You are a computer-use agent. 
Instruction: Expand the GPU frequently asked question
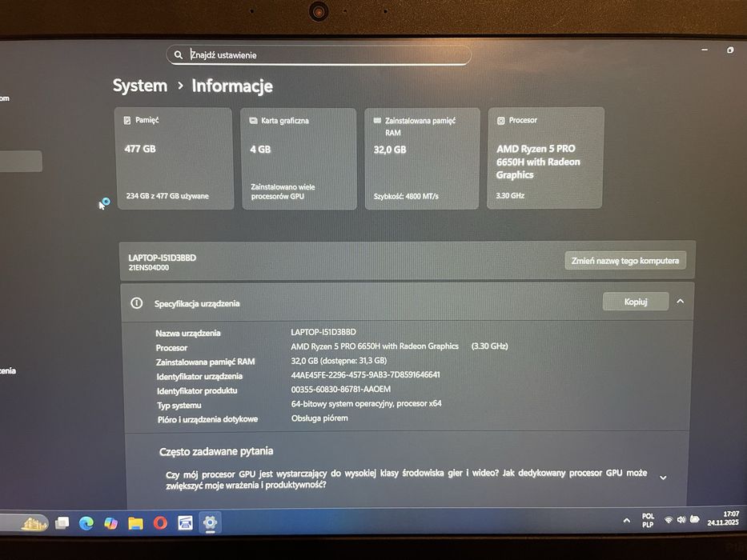[663, 478]
